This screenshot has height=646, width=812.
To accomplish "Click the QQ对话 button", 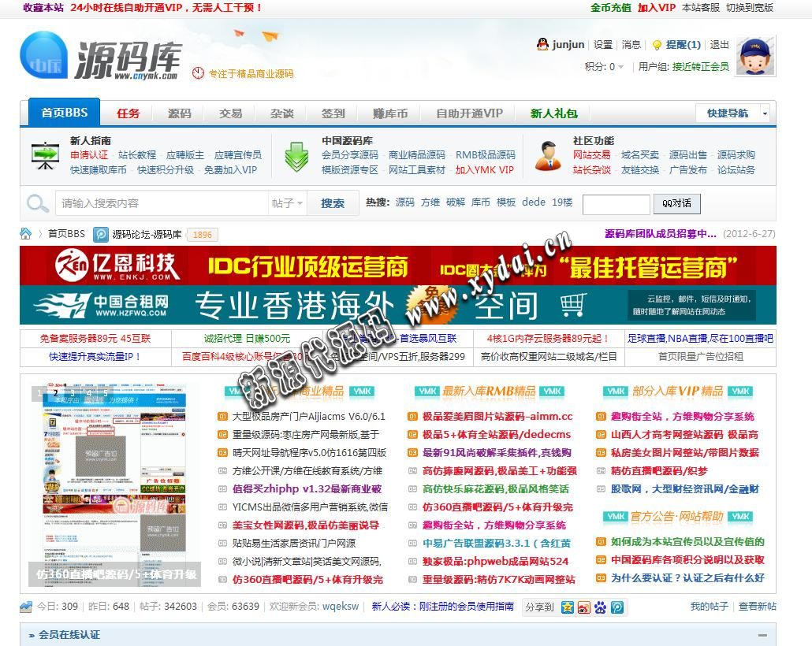I will (676, 203).
